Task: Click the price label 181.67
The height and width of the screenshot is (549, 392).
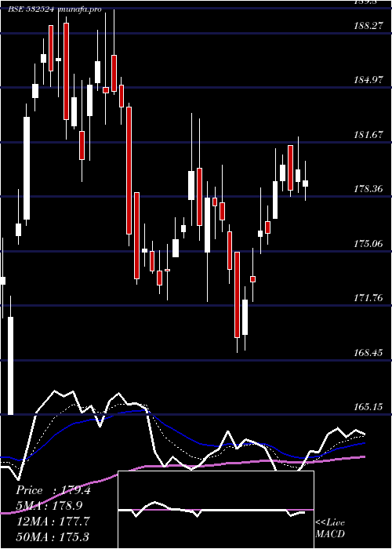Action: coord(368,134)
